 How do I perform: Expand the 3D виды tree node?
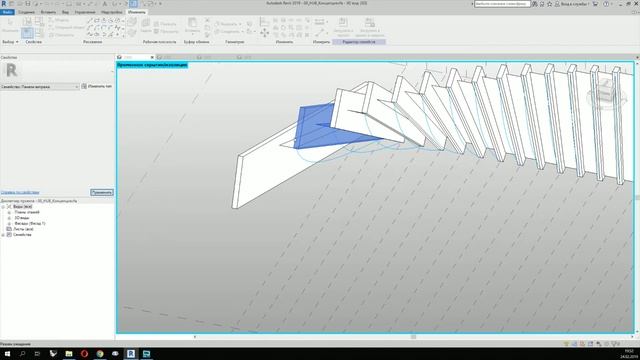coord(9,218)
